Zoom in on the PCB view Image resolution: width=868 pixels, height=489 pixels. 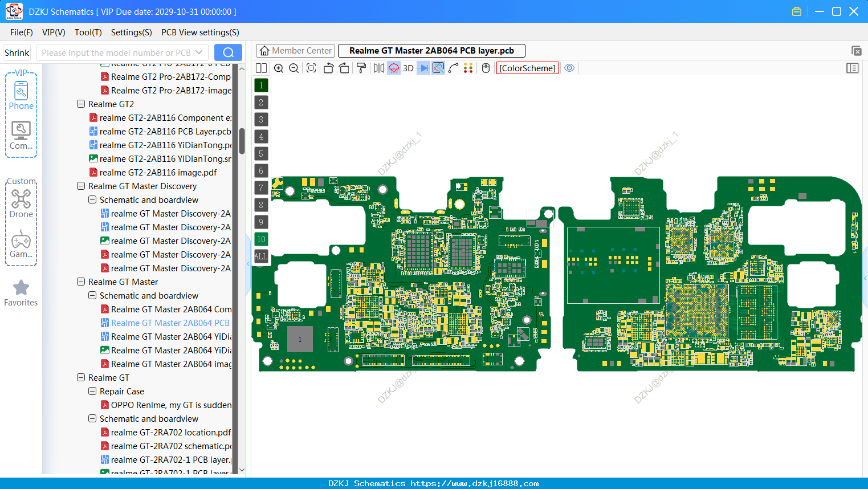279,68
